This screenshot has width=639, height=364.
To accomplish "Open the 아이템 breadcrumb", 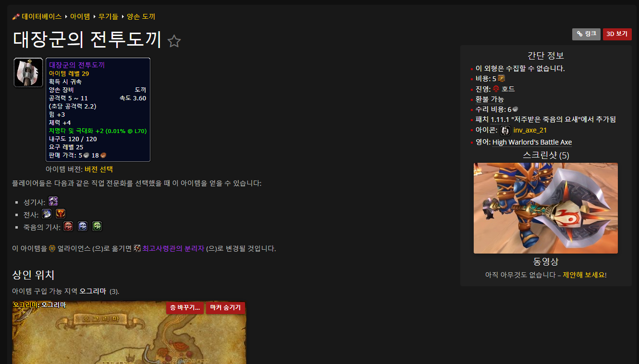I will click(x=80, y=16).
